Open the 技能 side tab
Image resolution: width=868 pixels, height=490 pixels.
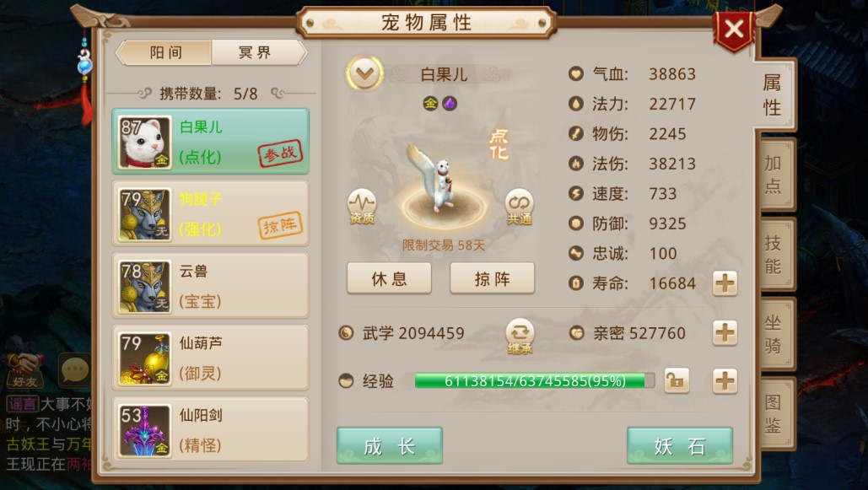[x=775, y=254]
